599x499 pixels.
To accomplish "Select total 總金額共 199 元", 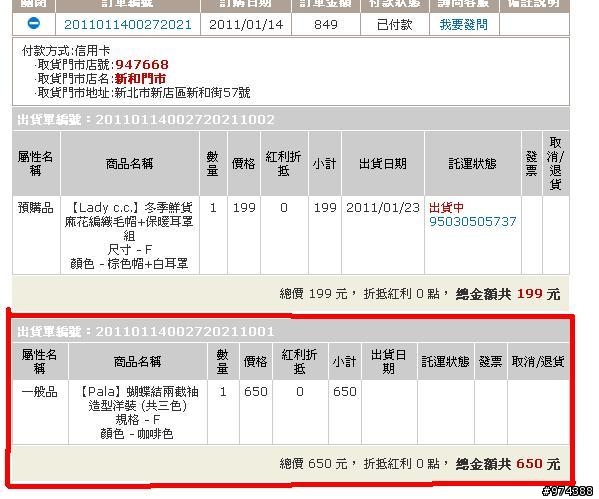I will pyautogui.click(x=507, y=294).
